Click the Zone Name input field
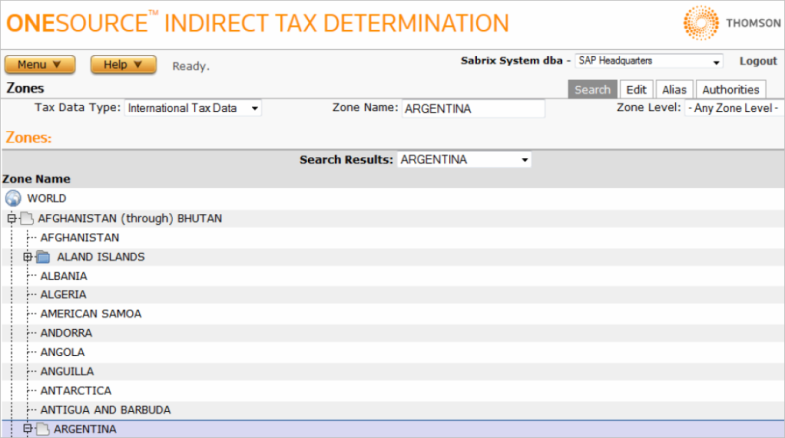Viewport: 785px width, 438px height. (x=473, y=109)
